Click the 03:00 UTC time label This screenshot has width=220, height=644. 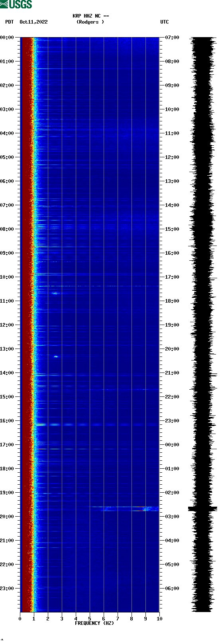[172, 517]
